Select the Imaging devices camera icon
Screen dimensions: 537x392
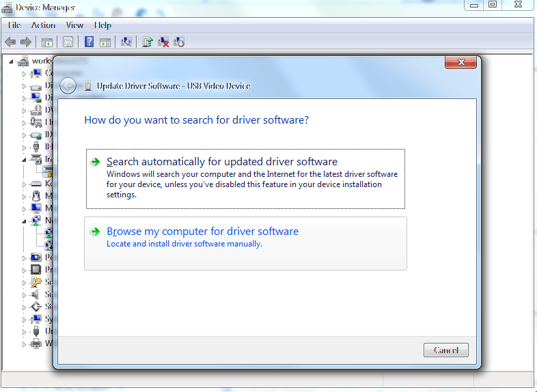[36, 159]
